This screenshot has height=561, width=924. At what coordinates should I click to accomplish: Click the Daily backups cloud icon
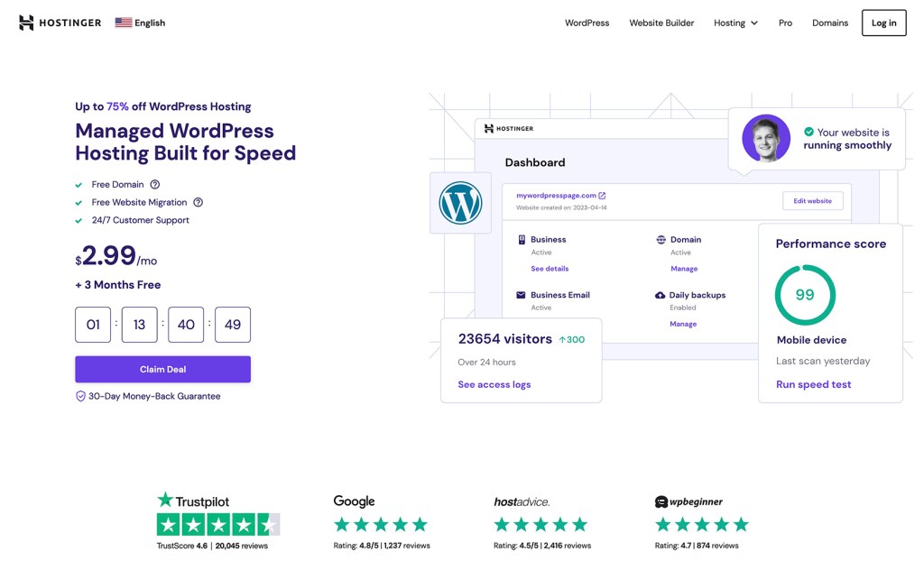coord(660,295)
